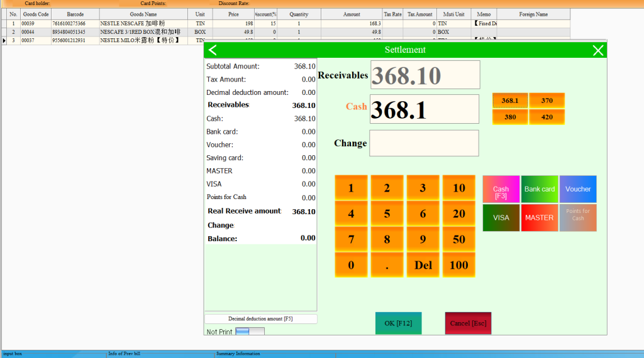This screenshot has width=644, height=358.
Task: Choose Bank card payment tile
Action: coord(540,189)
